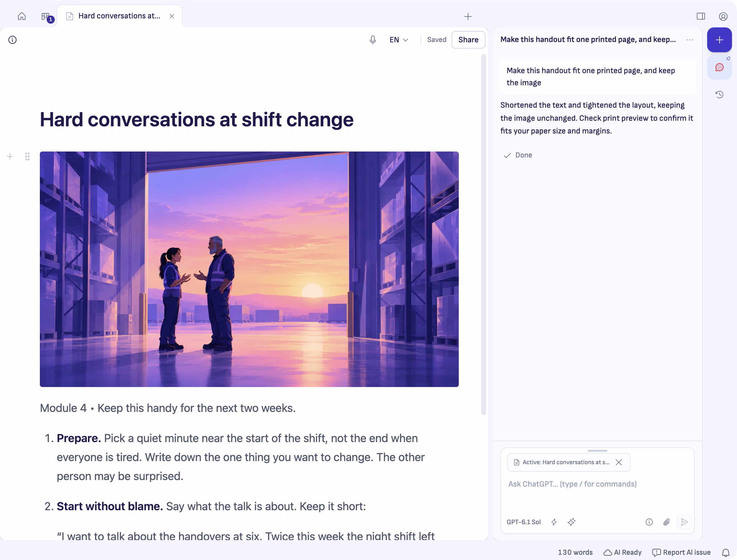
Task: Click the Module 4 subtitle line
Action: (168, 408)
